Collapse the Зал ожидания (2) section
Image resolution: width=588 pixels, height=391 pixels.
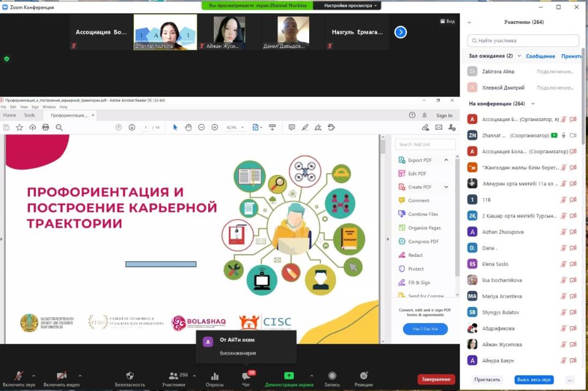tap(520, 56)
